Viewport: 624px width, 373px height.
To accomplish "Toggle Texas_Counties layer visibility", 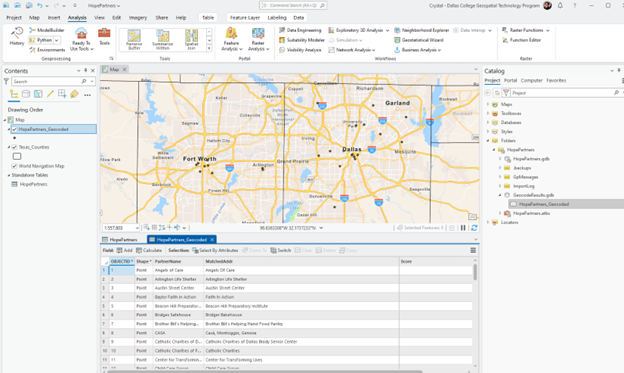I will click(x=15, y=147).
